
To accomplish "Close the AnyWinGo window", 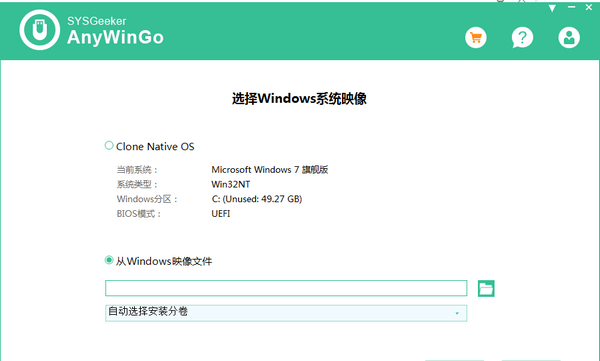I will coord(589,7).
